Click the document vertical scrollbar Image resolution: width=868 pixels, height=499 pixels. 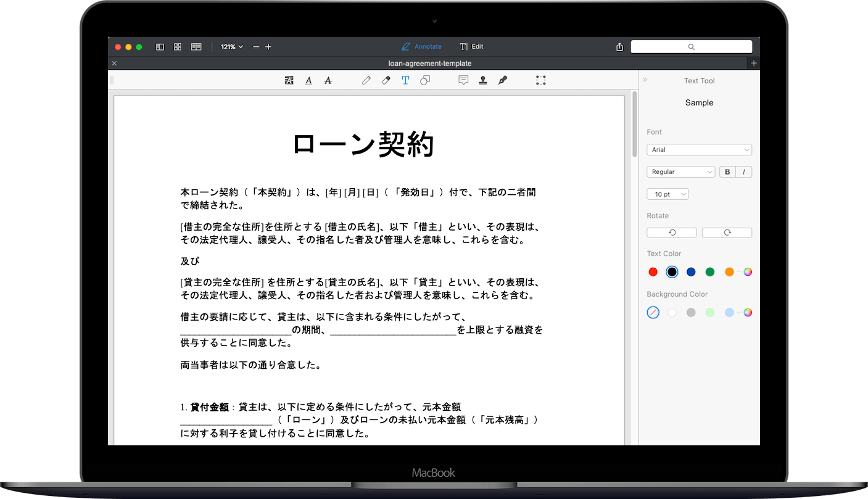click(635, 125)
